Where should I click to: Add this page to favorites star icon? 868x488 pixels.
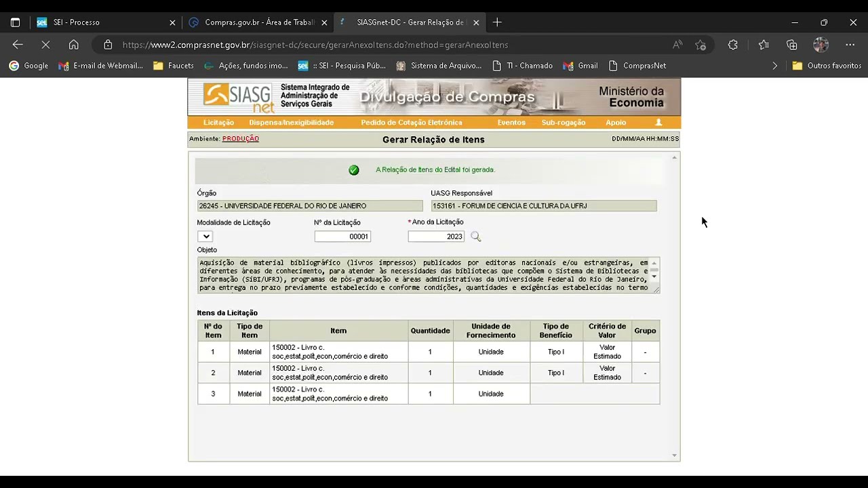[701, 45]
